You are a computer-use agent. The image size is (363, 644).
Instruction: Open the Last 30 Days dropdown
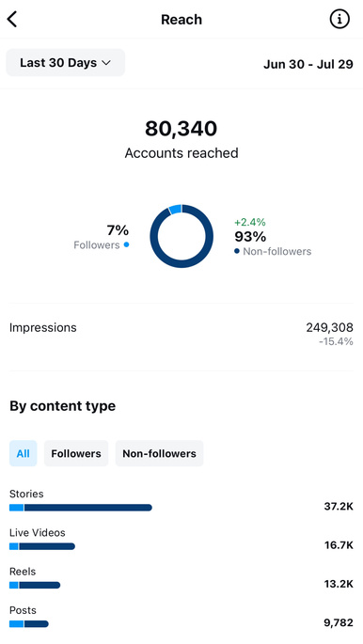(65, 63)
